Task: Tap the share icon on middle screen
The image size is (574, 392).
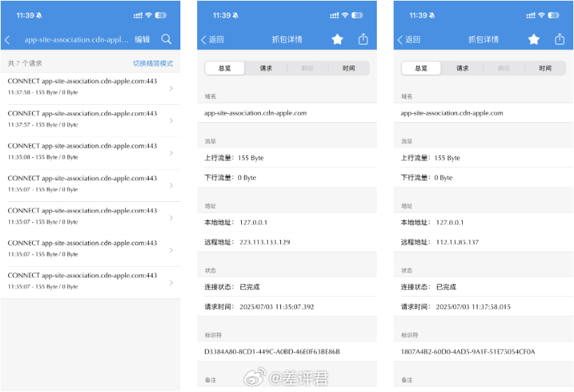Action: click(x=363, y=39)
